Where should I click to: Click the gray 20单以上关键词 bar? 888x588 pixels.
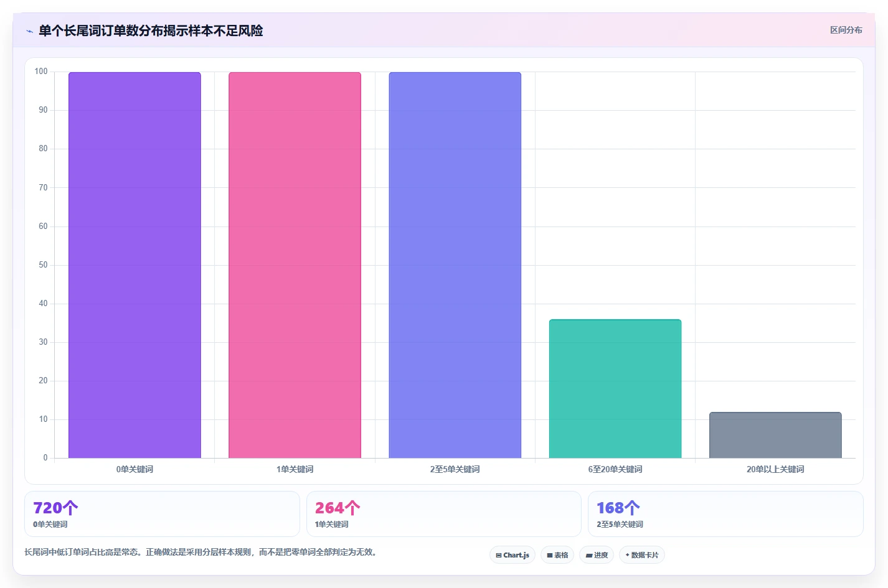(x=775, y=435)
